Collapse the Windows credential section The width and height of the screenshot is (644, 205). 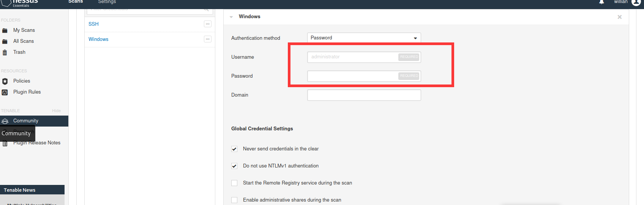[x=231, y=17]
